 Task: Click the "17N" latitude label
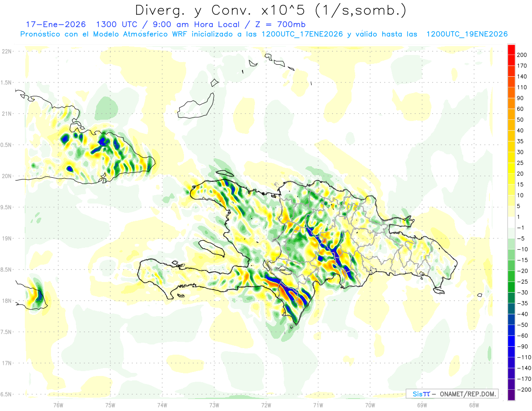click(7, 363)
